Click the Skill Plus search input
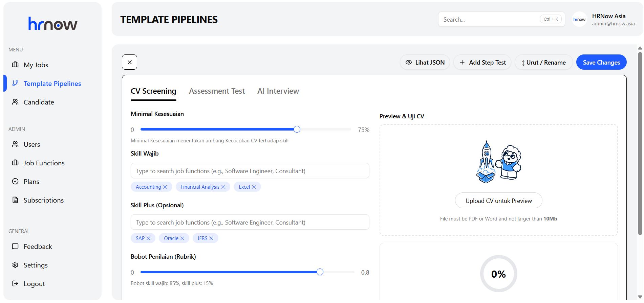 tap(250, 222)
